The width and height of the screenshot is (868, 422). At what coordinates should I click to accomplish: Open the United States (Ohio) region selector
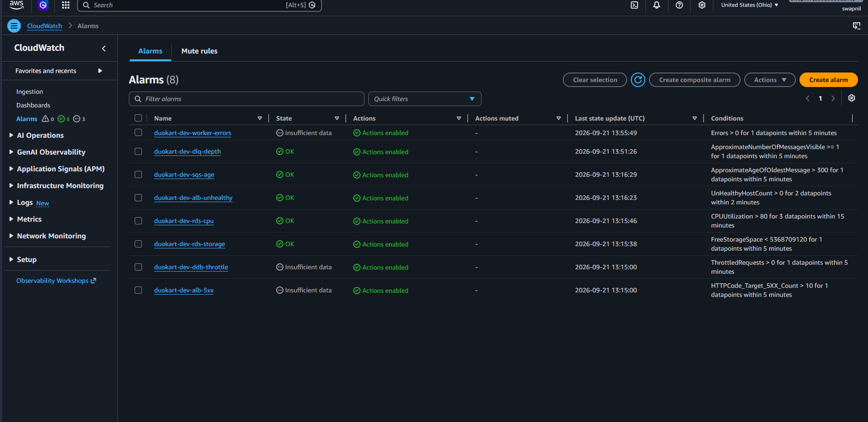[x=750, y=5]
